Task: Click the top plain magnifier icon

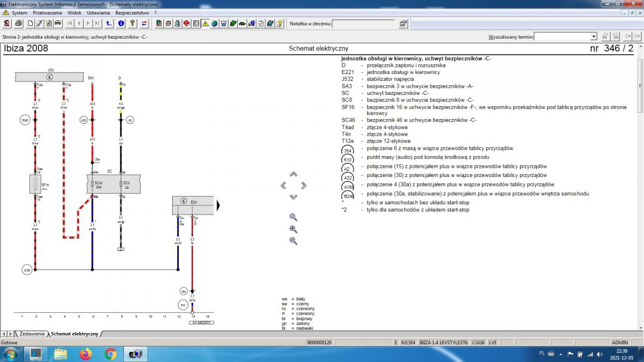Action: pyautogui.click(x=293, y=217)
